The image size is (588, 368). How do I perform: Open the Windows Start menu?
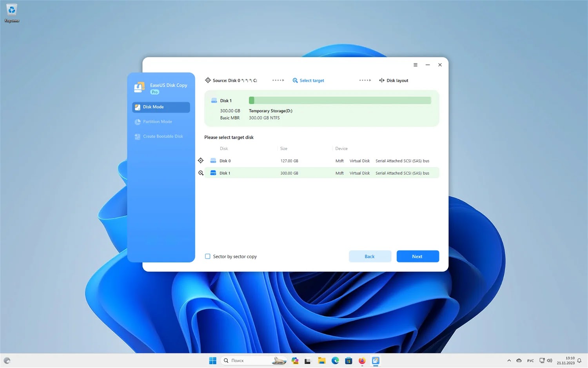click(213, 361)
